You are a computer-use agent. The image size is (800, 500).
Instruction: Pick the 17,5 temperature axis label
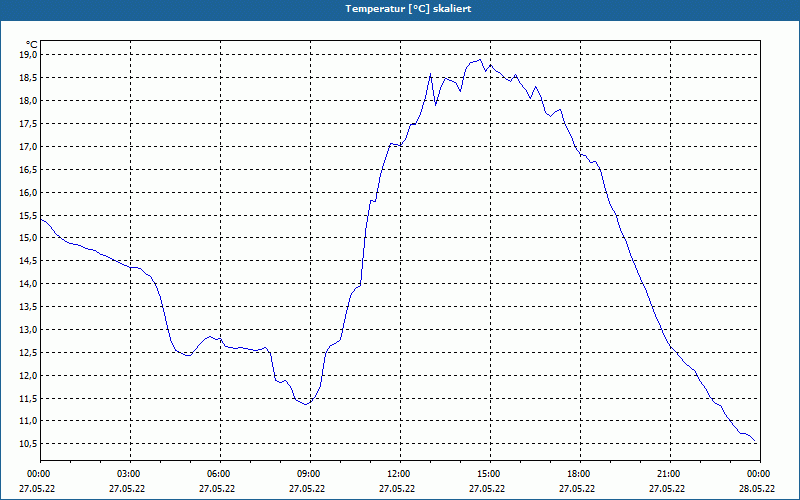(x=29, y=123)
